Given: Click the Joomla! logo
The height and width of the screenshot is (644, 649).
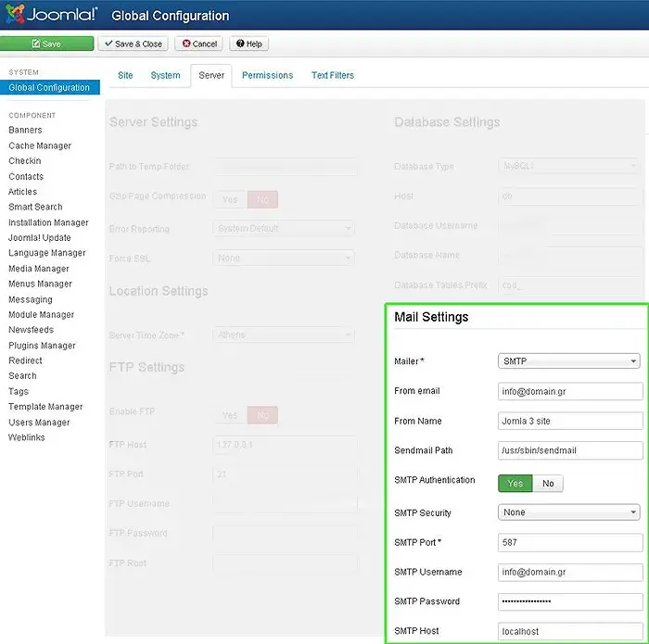Looking at the screenshot, I should [51, 14].
